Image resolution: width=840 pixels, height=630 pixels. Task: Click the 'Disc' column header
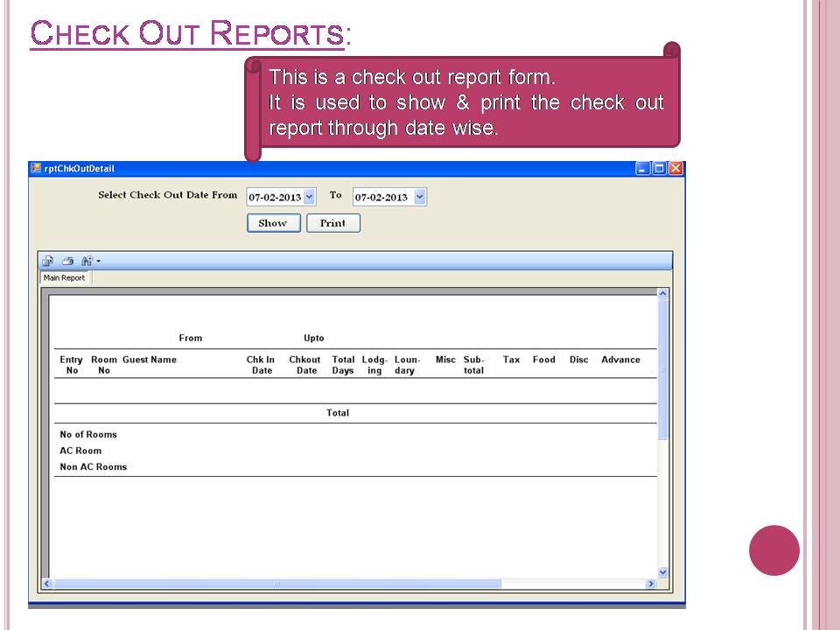click(579, 360)
